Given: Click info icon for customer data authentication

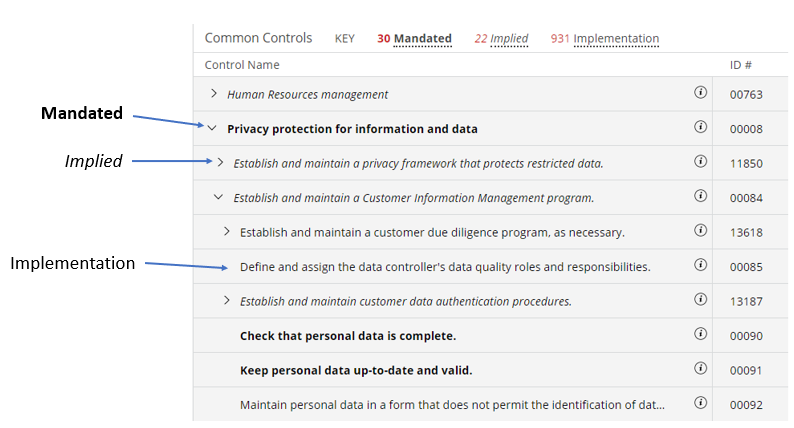Looking at the screenshot, I should (x=700, y=300).
